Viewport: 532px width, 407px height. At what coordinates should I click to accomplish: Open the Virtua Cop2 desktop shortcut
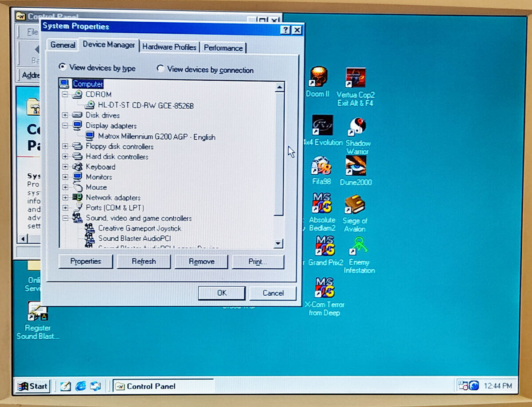coord(356,78)
